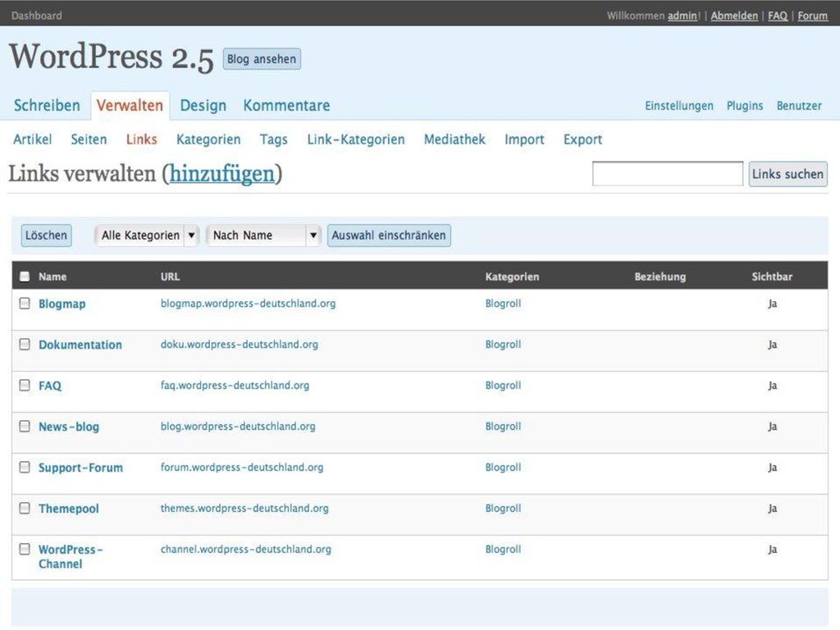This screenshot has width=840, height=630.
Task: Select the Verwalten tab
Action: [x=130, y=106]
